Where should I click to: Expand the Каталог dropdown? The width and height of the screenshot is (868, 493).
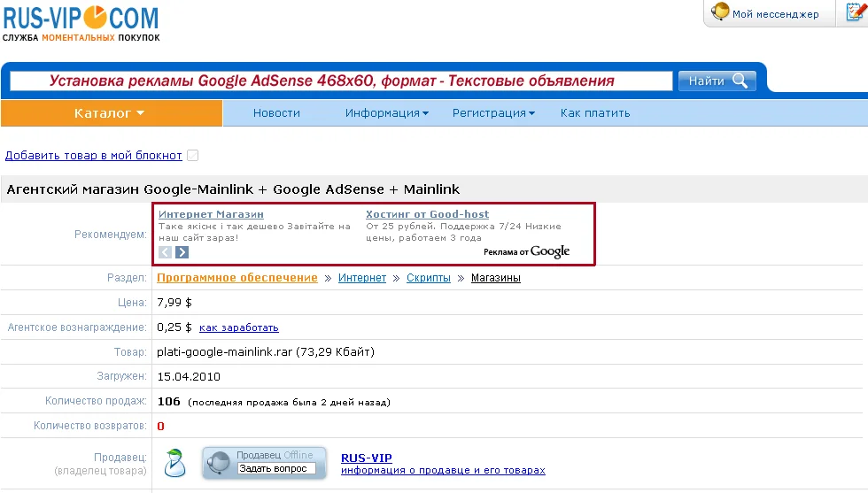tap(111, 113)
